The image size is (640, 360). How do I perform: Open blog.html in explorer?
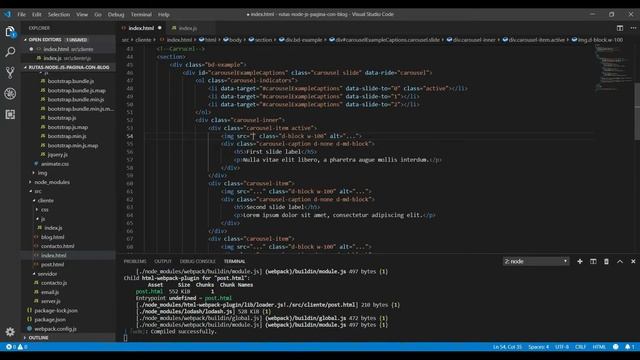(52, 237)
